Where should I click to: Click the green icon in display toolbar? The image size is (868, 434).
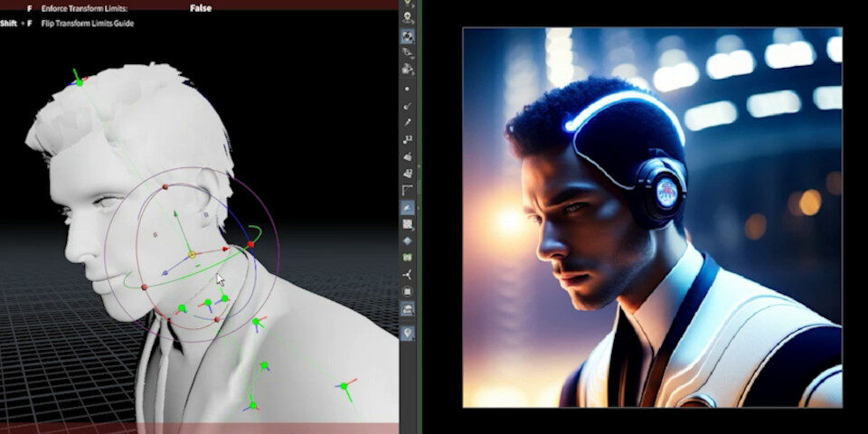408,258
